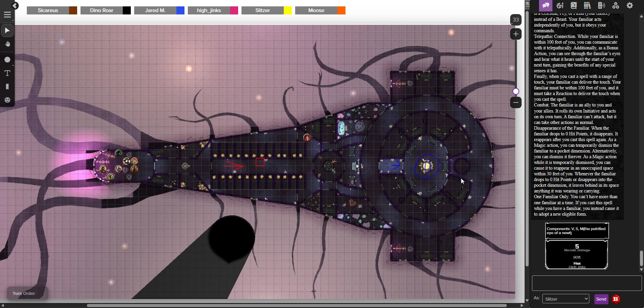Open the dice rolling tool
Image resolution: width=644 pixels, height=308 pixels.
coord(7,100)
